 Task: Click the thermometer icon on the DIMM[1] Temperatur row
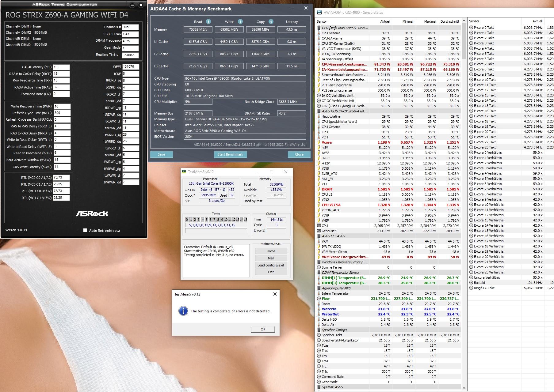coord(319,278)
